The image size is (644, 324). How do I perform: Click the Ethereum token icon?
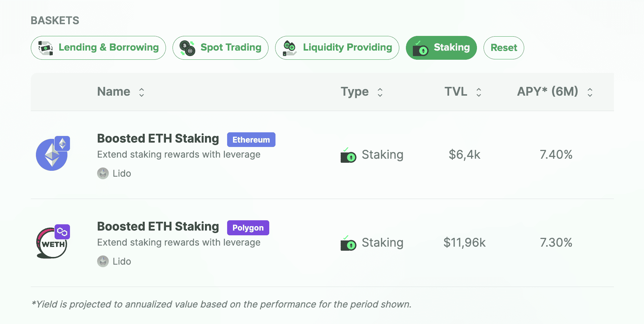52,155
